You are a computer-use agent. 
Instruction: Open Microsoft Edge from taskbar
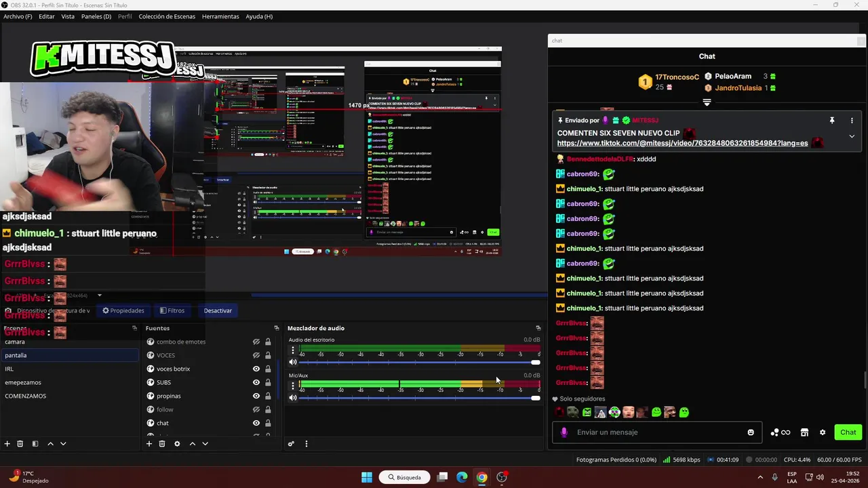[x=462, y=477]
